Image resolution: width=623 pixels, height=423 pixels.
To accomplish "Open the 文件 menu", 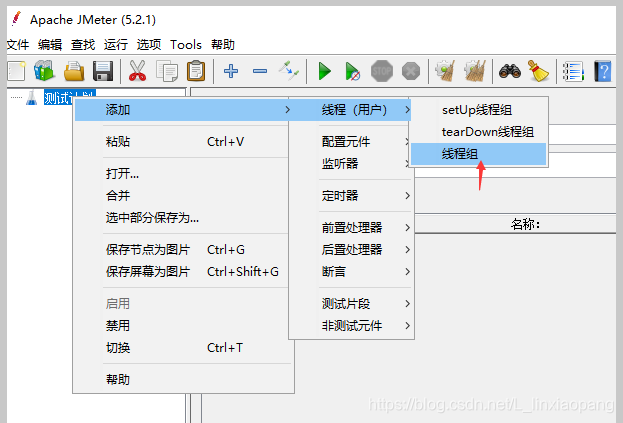I will (18, 44).
